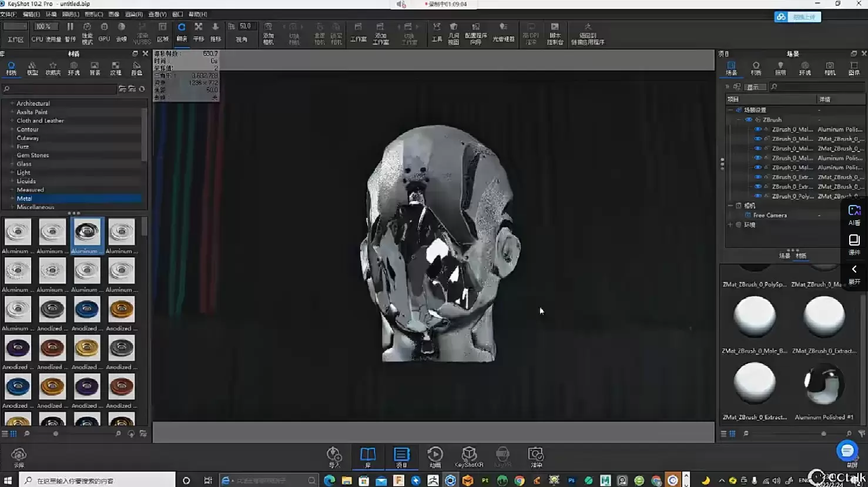
Task: Launch the Configurator Wizard (配置程序向导)
Action: click(x=476, y=33)
